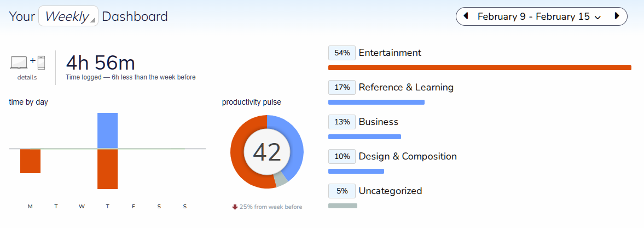The height and width of the screenshot is (228, 644).
Task: Click the orange Entertainment progress bar
Action: [479, 67]
